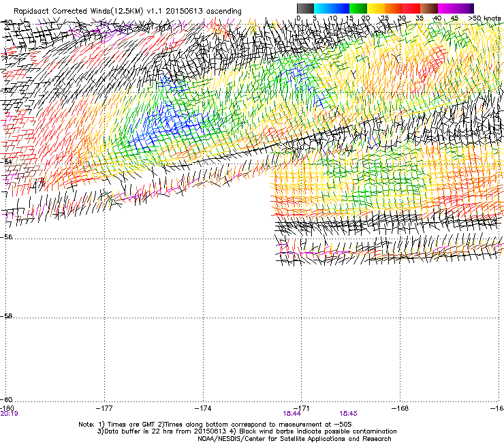Click the orange 25-30 knots legend swatch
504x443 pixels.
pos(394,8)
